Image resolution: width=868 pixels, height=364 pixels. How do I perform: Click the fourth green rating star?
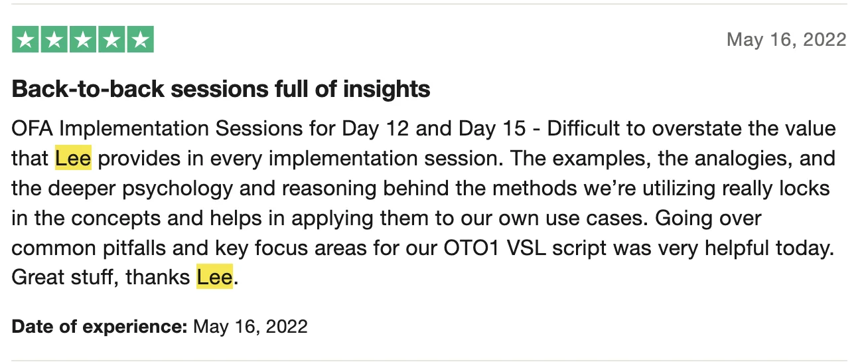[x=111, y=40]
